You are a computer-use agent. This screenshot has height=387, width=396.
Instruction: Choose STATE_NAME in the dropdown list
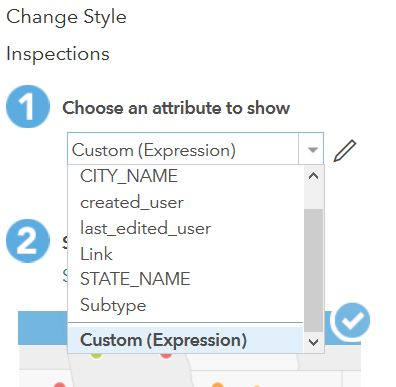pos(186,279)
